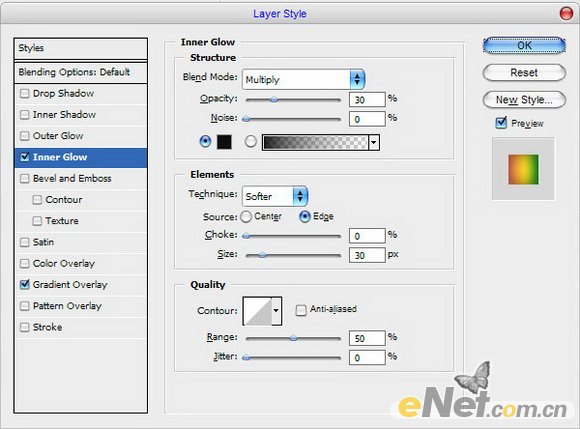This screenshot has height=429, width=580.
Task: Expand the Contour picker arrow
Action: tap(276, 311)
